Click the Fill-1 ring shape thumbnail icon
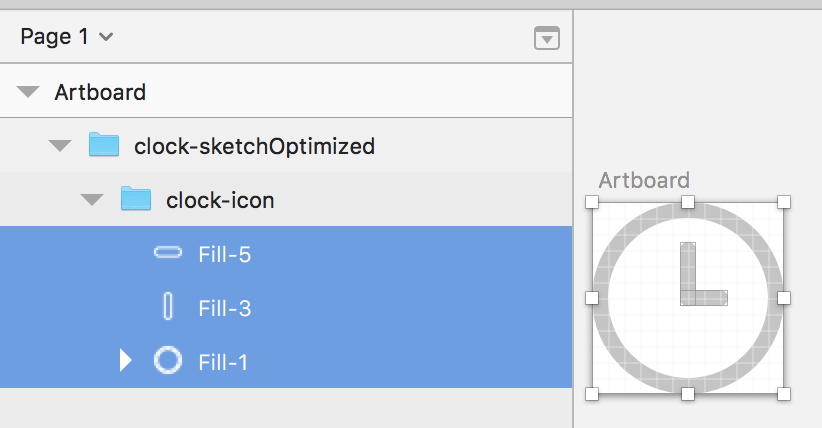The height and width of the screenshot is (428, 822). pyautogui.click(x=168, y=360)
